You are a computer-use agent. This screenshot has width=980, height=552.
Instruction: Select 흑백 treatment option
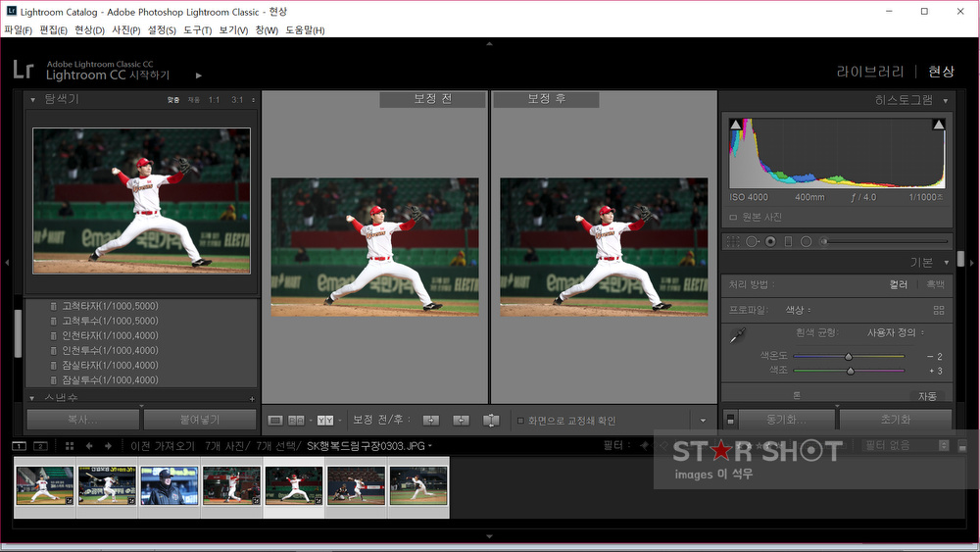click(x=935, y=284)
